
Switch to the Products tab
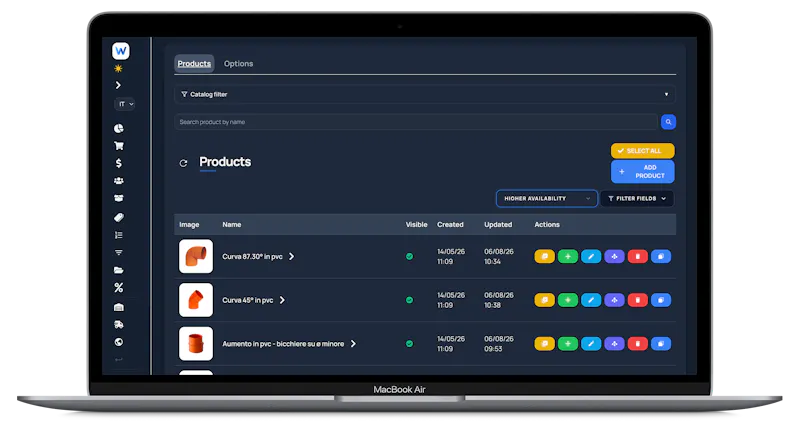pyautogui.click(x=194, y=64)
